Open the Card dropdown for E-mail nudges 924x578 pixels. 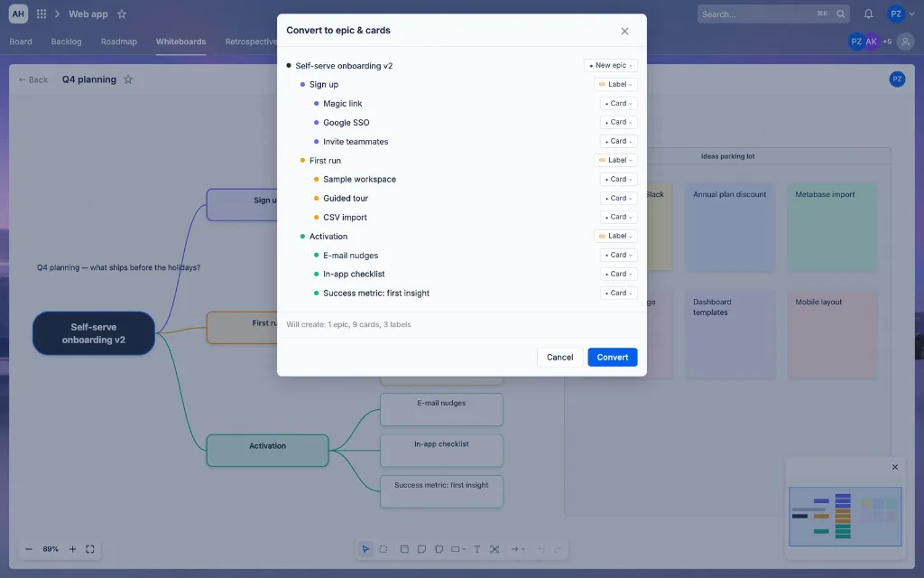[618, 255]
